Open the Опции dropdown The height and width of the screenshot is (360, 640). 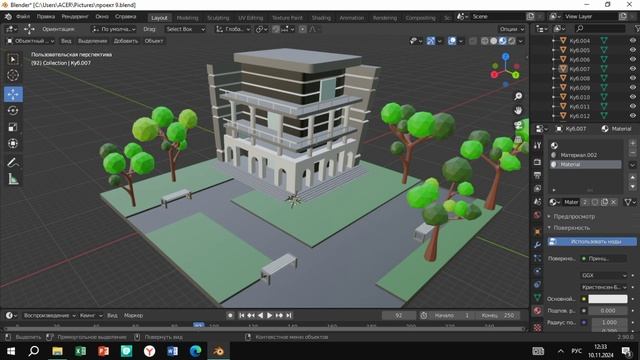[x=511, y=29]
